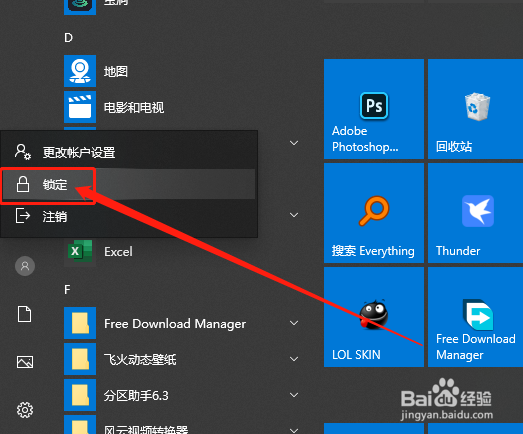This screenshot has height=434, width=523.
Task: Open the 地图 (Maps) app icon
Action: coord(80,71)
